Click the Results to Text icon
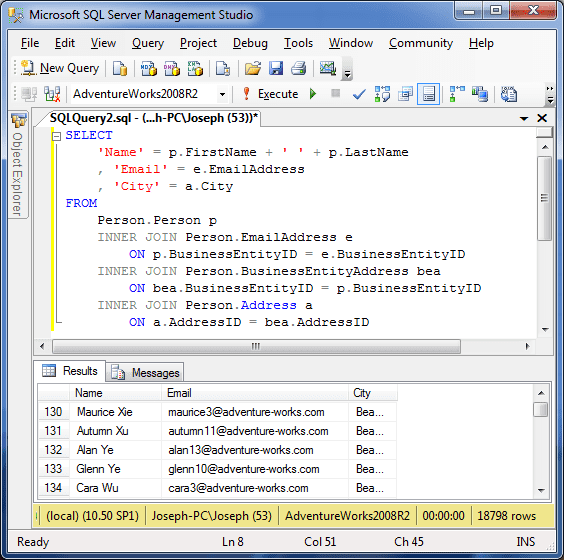The height and width of the screenshot is (560, 564). click(509, 94)
